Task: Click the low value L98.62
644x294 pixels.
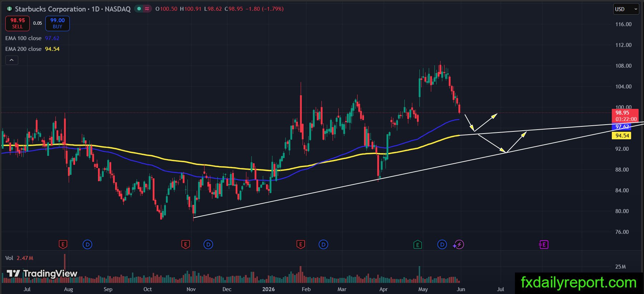Action: tap(213, 9)
